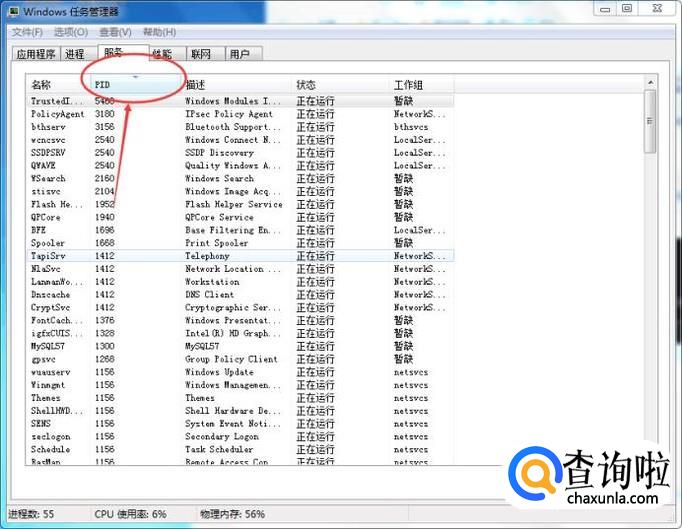The image size is (682, 529).
Task: Click the 物理内存: 56% status entry
Action: 232,514
